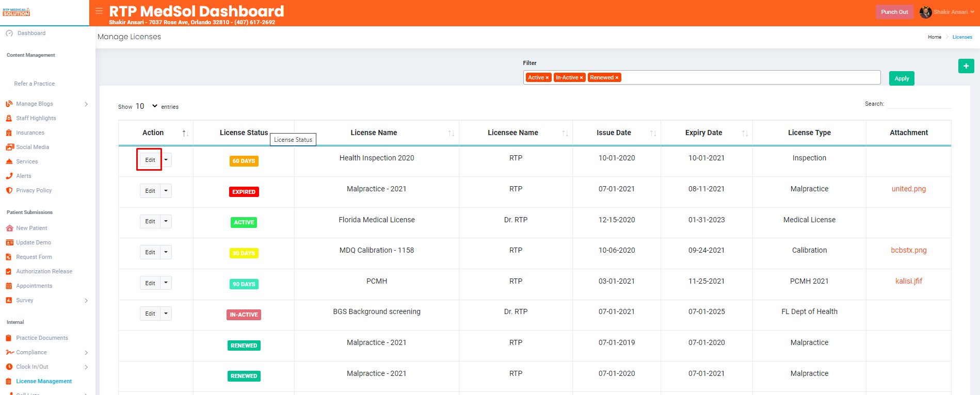Click the Insurances icon
980x395 pixels.
click(x=9, y=133)
